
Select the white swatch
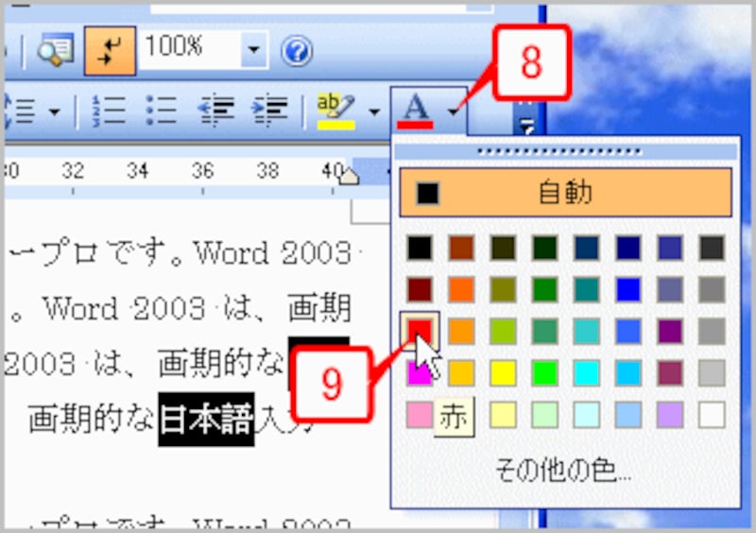tap(713, 415)
